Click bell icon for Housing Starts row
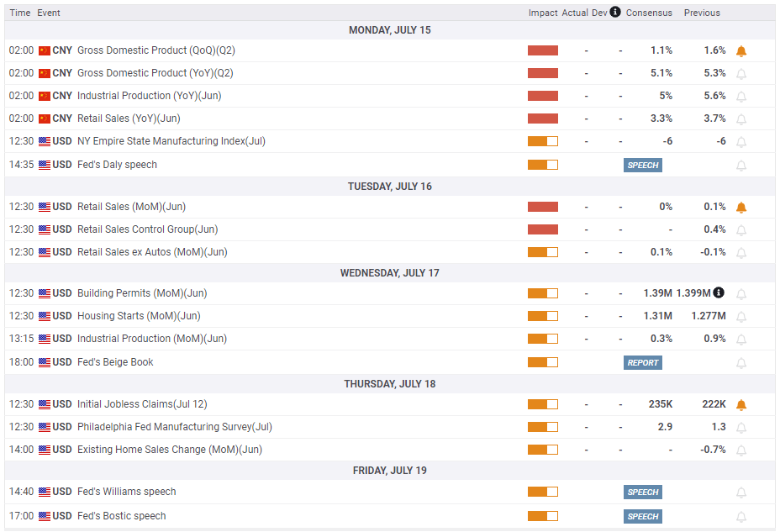Screen dimensions: 780x532 pyautogui.click(x=741, y=317)
